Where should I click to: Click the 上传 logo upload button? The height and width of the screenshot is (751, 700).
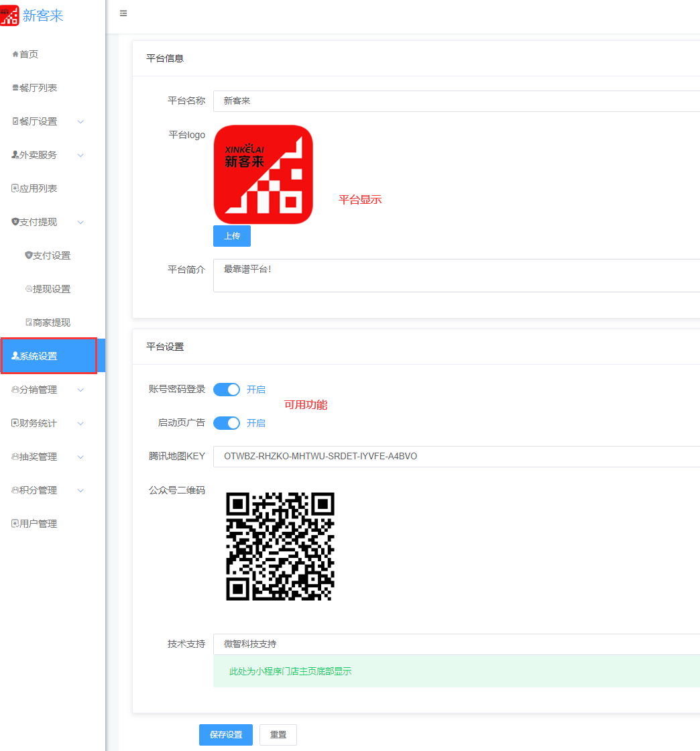[x=232, y=235]
